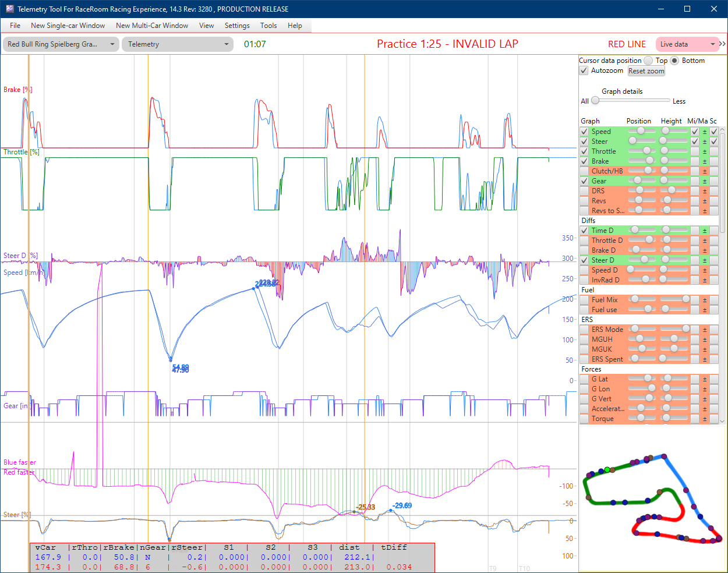
Task: Click the New Single-car Window menu item
Action: [68, 26]
